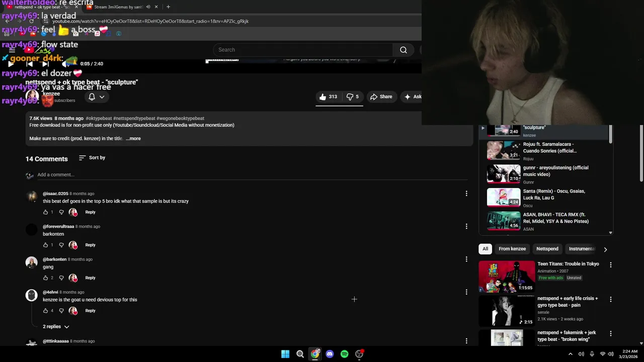Dislike @barkonten's gang comment
This screenshot has height=362, width=644.
[61, 278]
